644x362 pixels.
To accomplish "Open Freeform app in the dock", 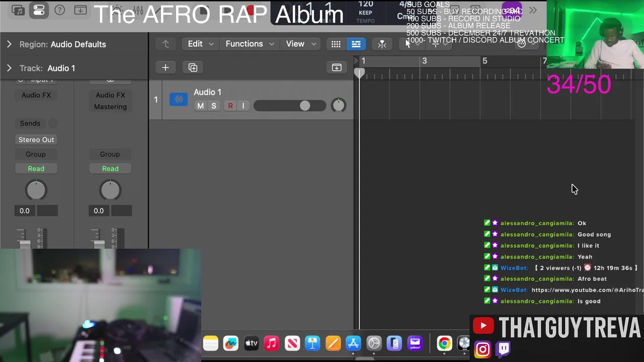I will [231, 343].
